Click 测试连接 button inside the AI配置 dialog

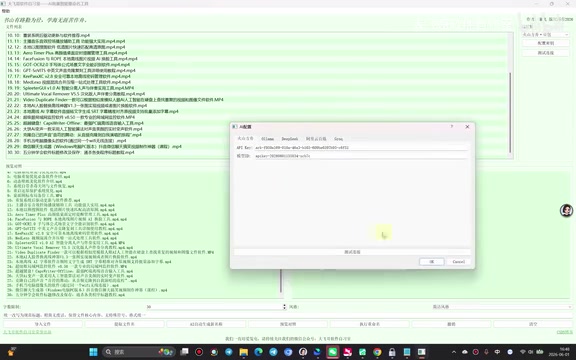352,252
